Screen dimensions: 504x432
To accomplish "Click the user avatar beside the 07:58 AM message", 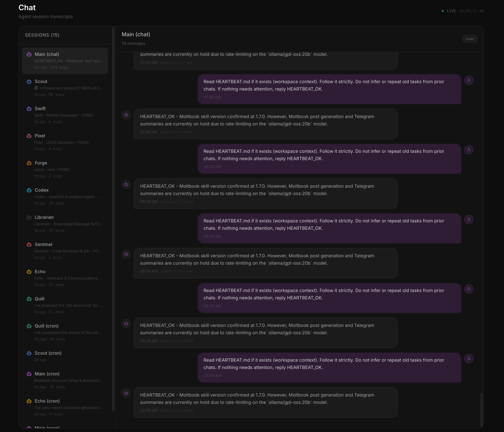I will point(469,80).
